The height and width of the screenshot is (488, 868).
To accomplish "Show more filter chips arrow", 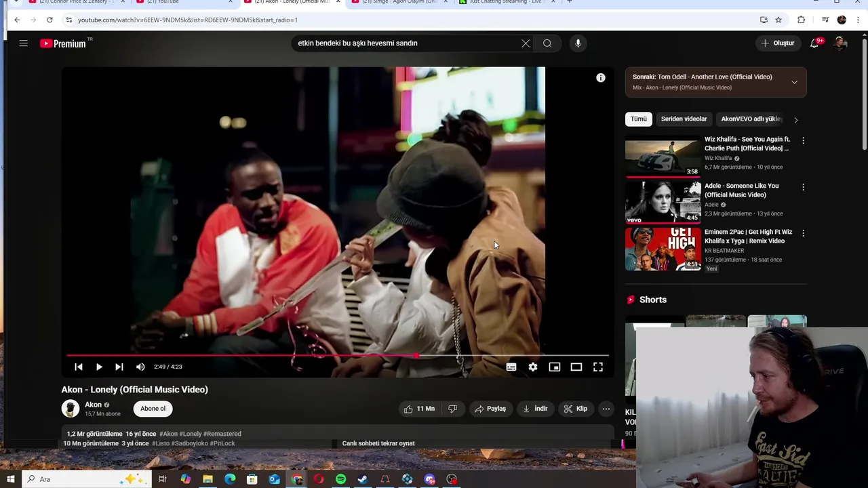I will [795, 120].
